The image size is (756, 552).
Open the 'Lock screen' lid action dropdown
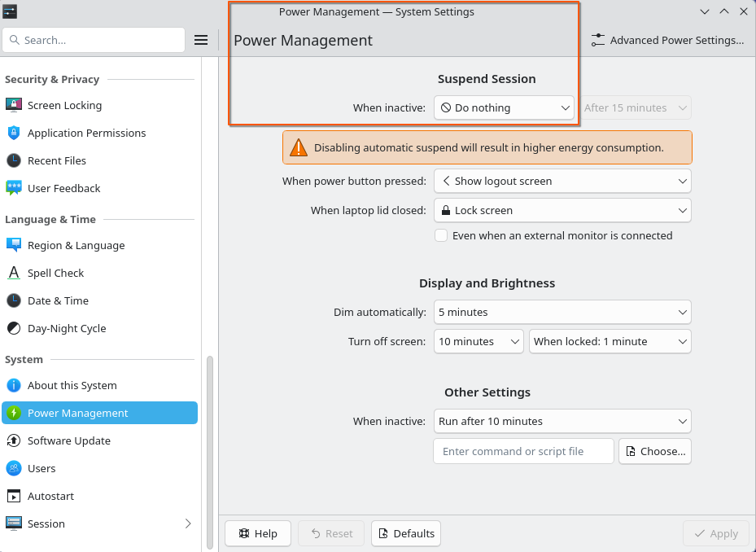[x=562, y=210]
